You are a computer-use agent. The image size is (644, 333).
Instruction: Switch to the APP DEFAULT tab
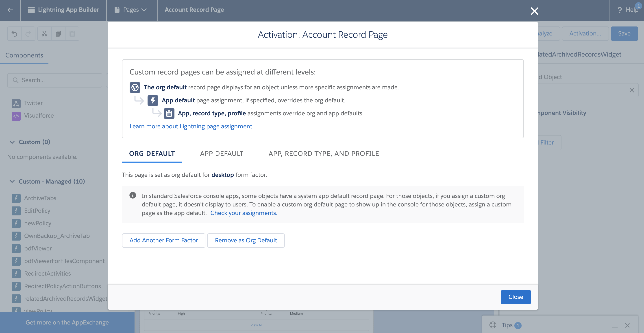click(222, 153)
